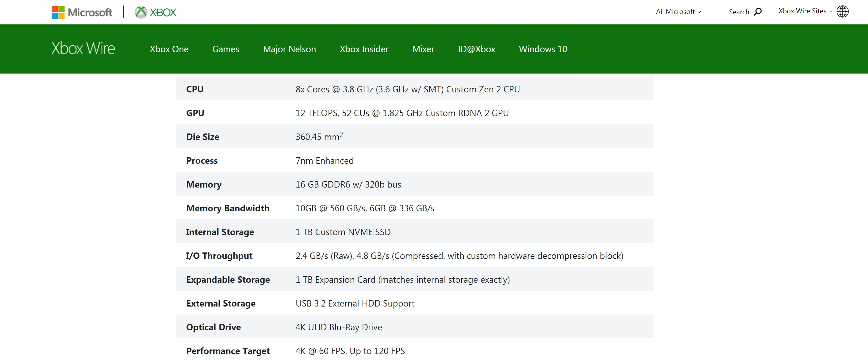
Task: Select the Memory row label
Action: 204,184
